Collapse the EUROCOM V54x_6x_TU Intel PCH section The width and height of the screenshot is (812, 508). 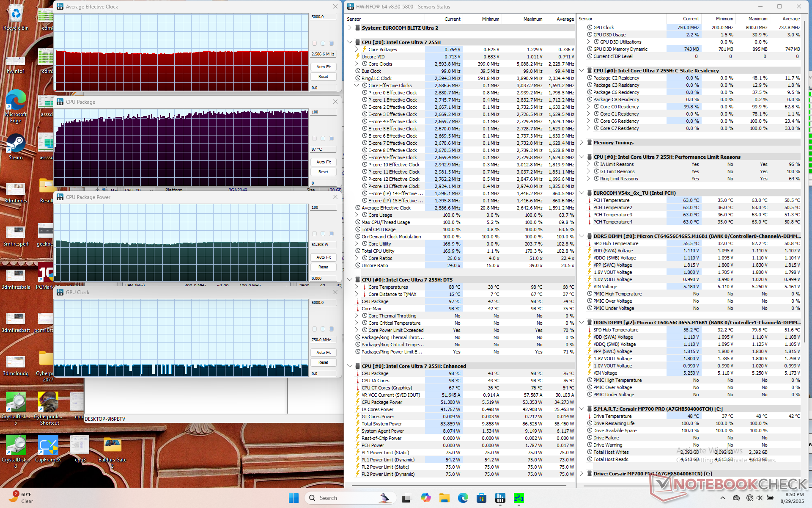tap(582, 193)
